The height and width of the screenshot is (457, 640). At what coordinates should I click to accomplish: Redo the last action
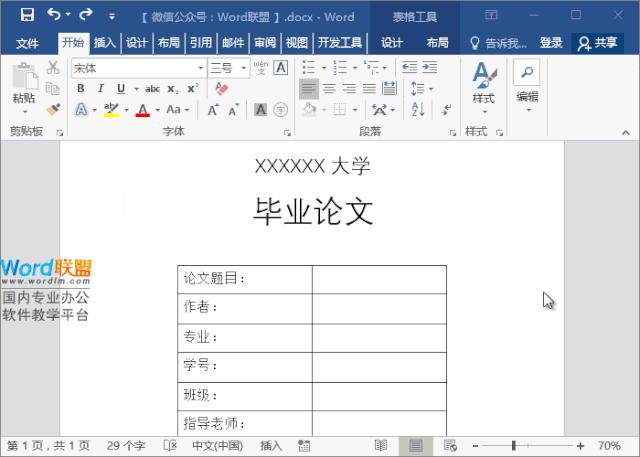(x=86, y=15)
